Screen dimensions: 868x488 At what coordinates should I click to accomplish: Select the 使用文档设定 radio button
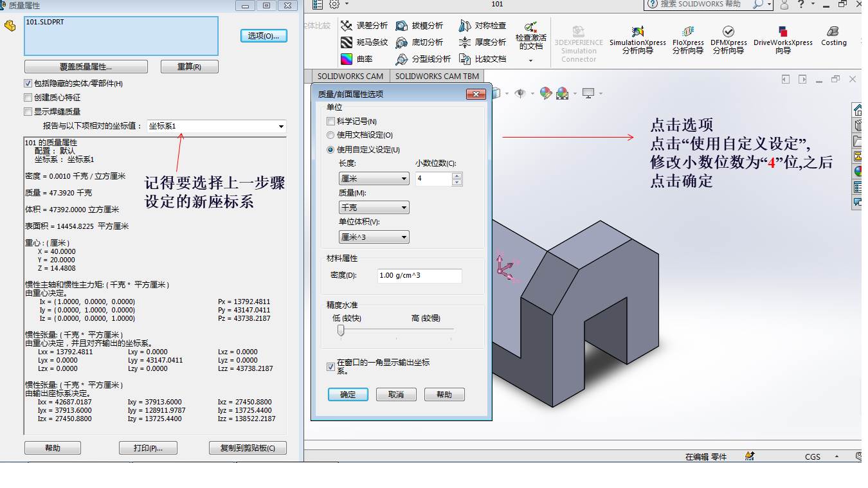tap(330, 135)
